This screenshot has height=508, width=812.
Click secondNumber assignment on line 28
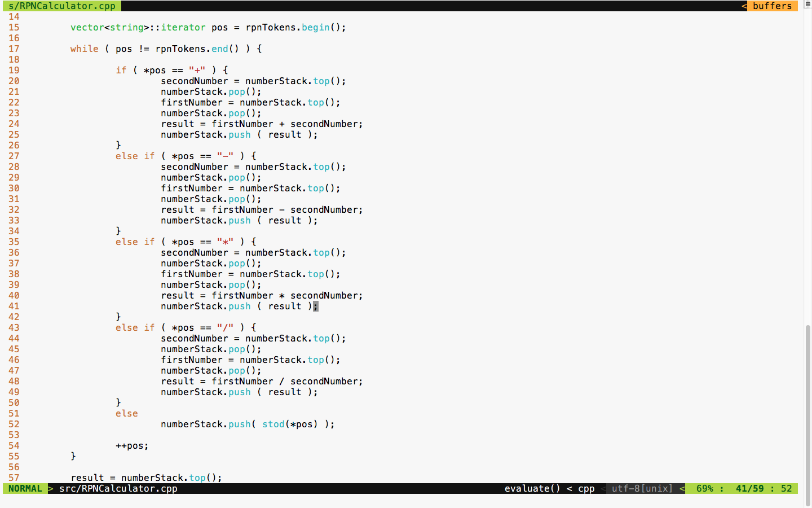pyautogui.click(x=253, y=167)
